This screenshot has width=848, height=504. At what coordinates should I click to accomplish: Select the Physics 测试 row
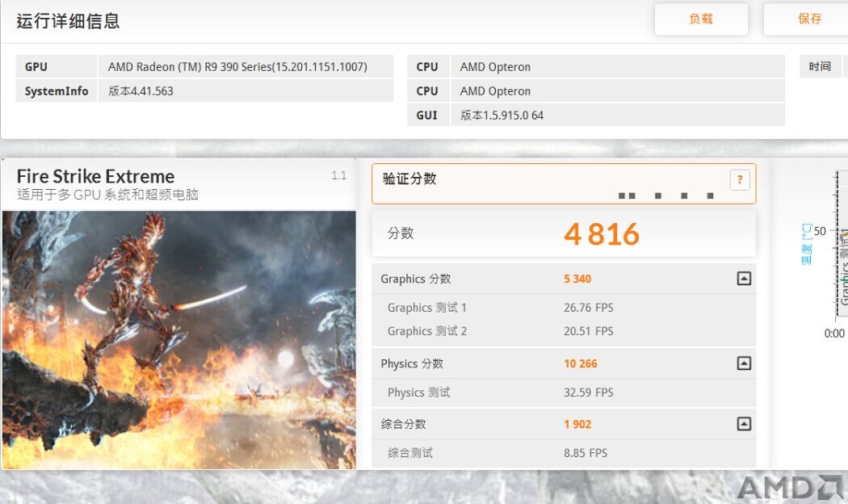tap(564, 393)
